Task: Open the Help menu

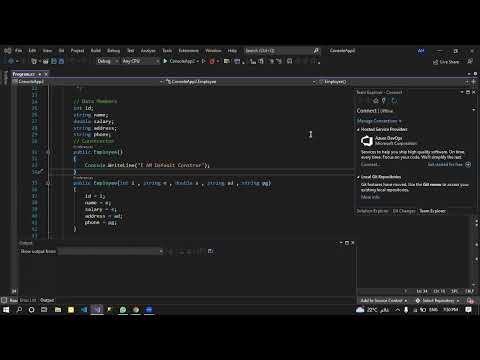Action: pyautogui.click(x=232, y=51)
